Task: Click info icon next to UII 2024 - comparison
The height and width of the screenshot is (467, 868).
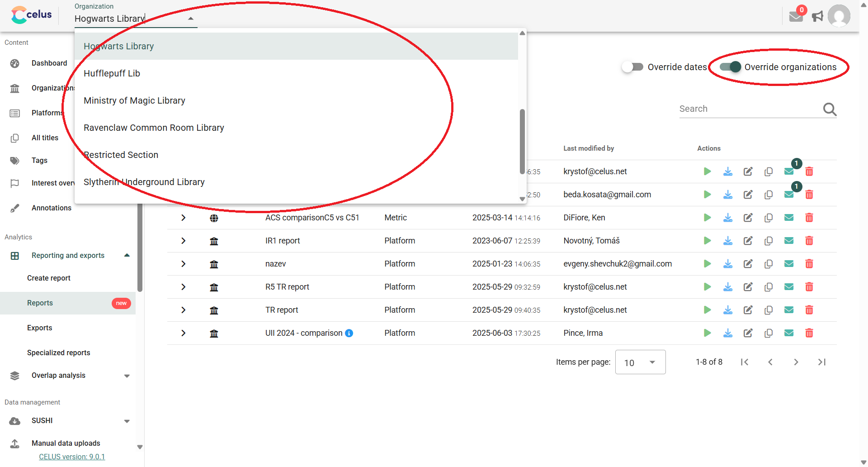Action: 349,333
